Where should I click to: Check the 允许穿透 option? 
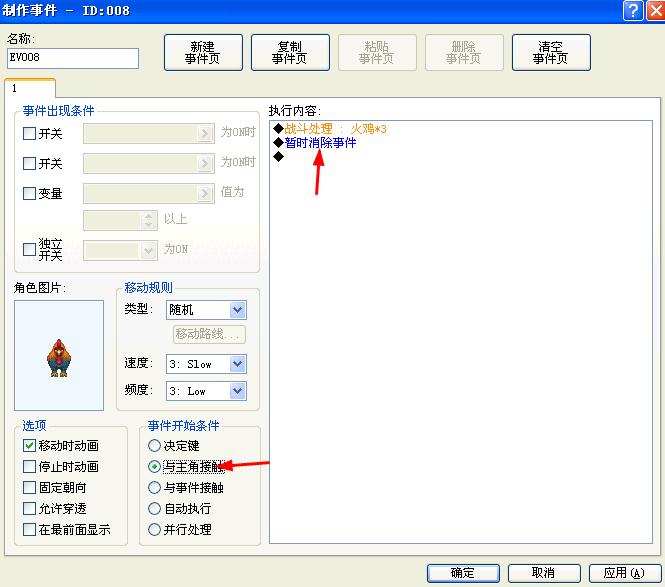pos(29,508)
